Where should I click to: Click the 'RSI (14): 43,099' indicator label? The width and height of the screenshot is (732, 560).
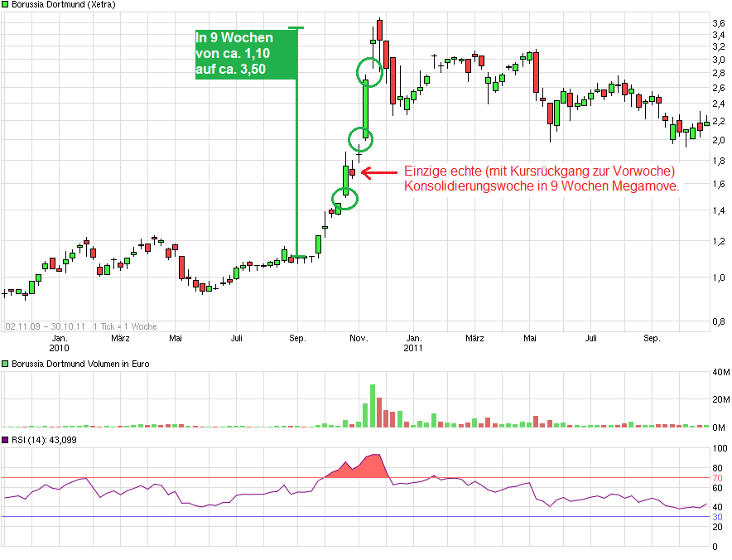pos(44,440)
